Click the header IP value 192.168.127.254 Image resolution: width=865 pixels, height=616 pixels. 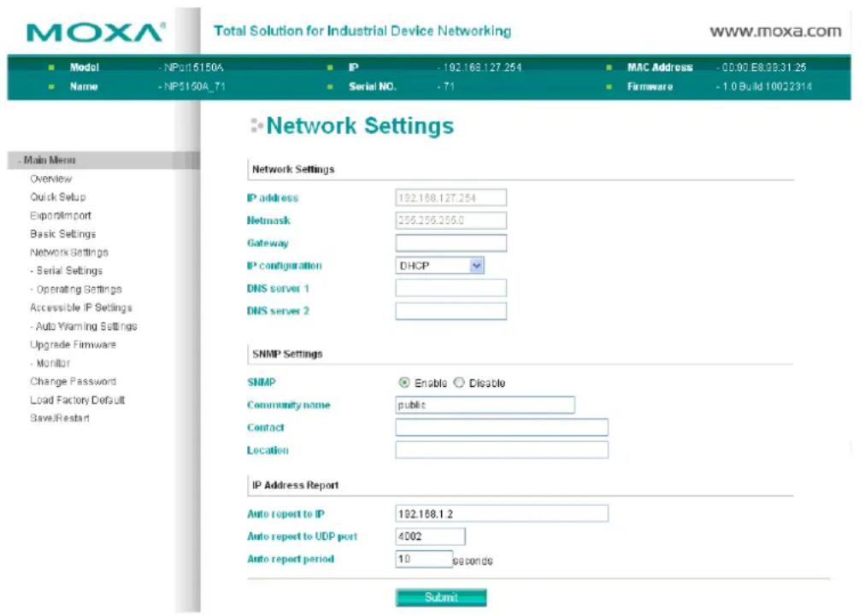pos(480,67)
